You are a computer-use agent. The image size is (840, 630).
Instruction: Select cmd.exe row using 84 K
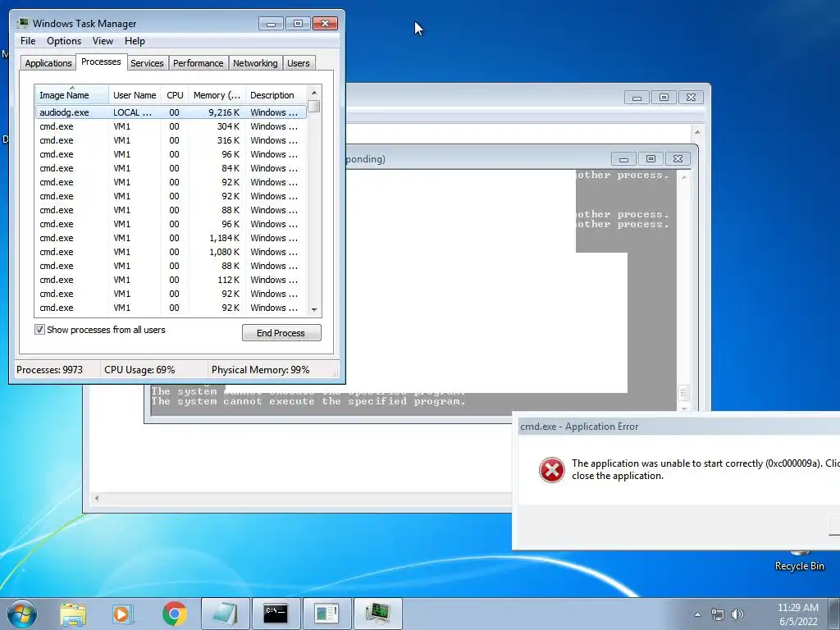tap(171, 168)
